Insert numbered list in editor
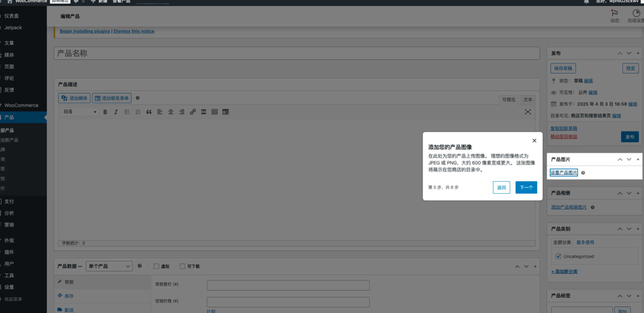The width and height of the screenshot is (644, 313). pyautogui.click(x=138, y=112)
